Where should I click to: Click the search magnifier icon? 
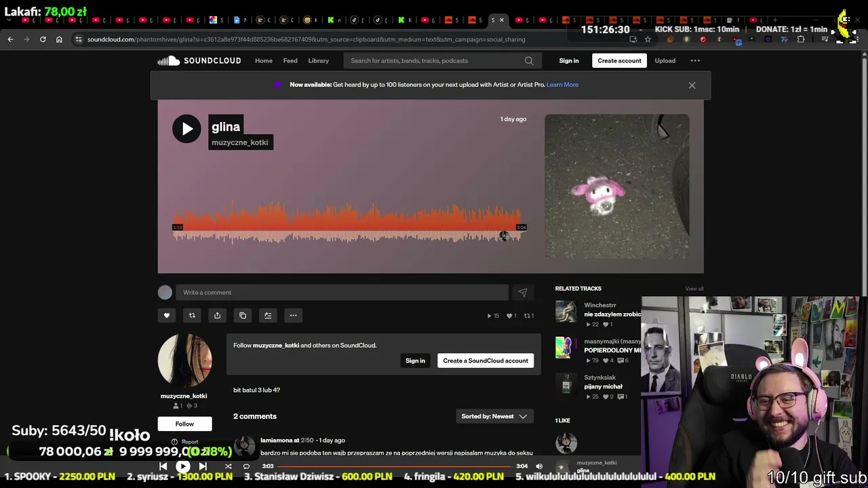click(529, 61)
